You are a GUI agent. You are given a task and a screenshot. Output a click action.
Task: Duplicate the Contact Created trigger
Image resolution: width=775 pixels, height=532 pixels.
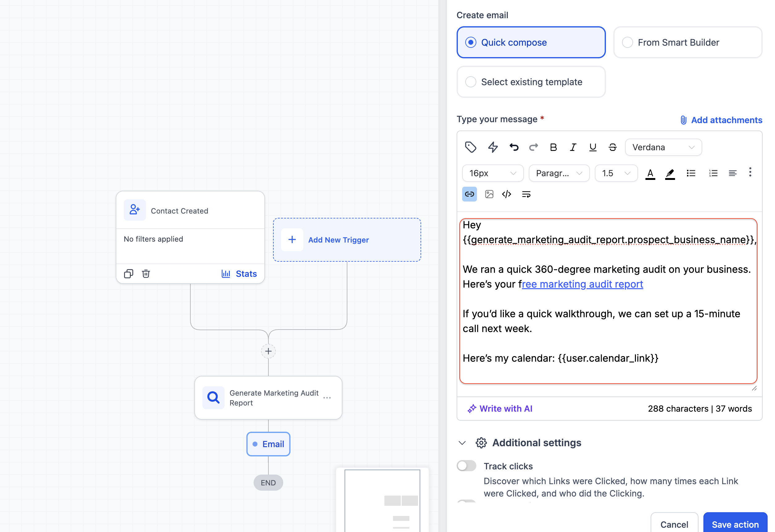coord(128,273)
